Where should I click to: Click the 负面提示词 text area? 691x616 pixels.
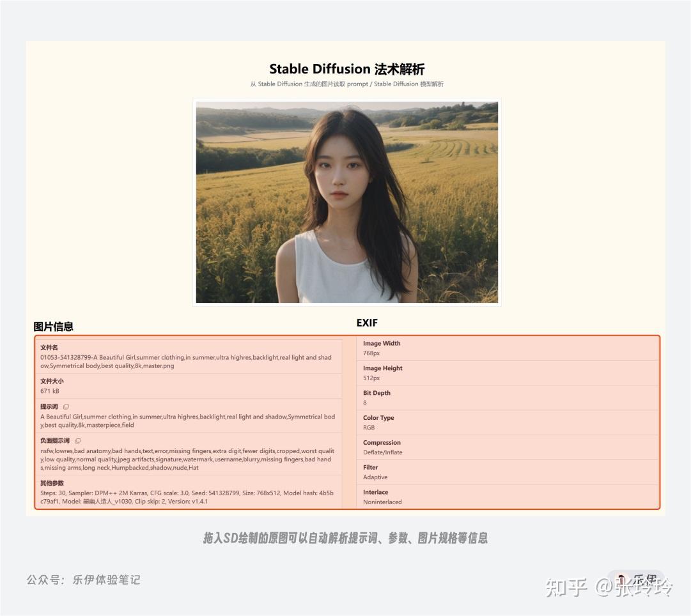[187, 459]
